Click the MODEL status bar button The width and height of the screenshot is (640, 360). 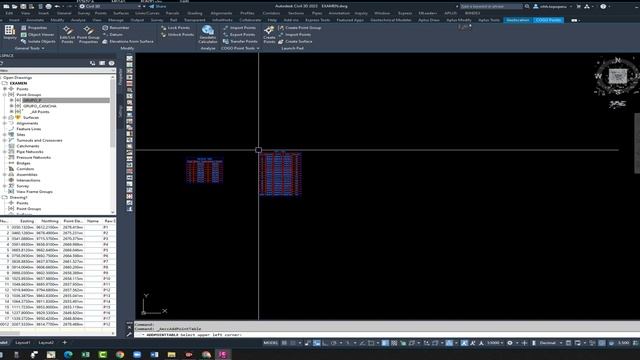(x=271, y=343)
